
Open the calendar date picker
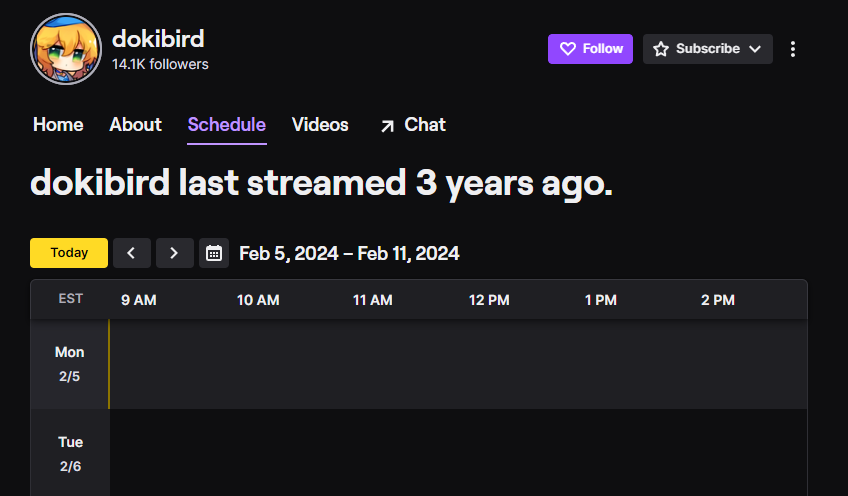(x=214, y=253)
